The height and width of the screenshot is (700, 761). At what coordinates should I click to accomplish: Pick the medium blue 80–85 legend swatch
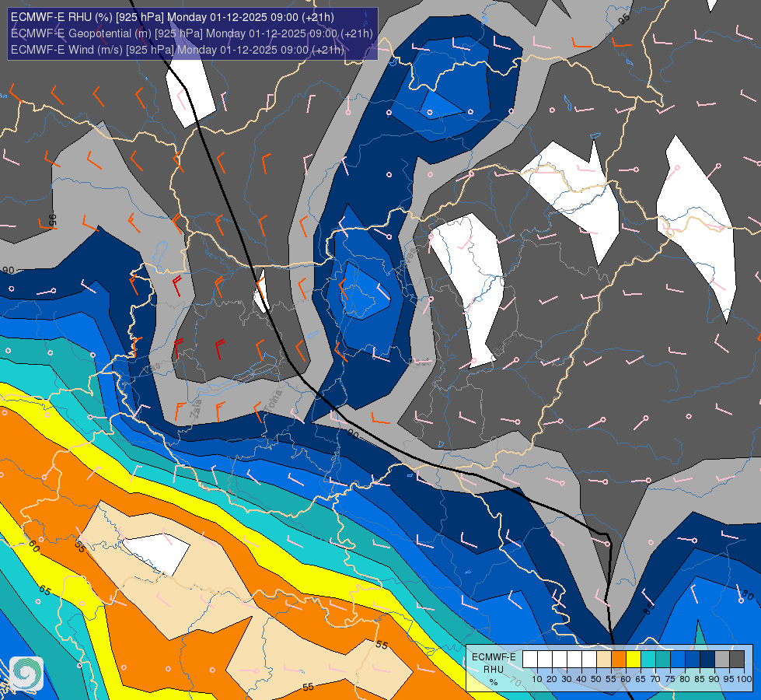click(x=693, y=660)
